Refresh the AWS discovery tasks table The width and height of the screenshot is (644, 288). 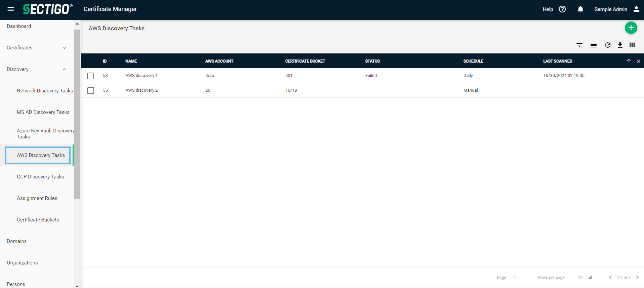(x=608, y=45)
